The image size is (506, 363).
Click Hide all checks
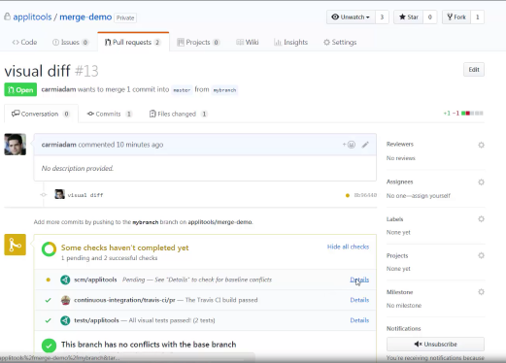click(348, 247)
